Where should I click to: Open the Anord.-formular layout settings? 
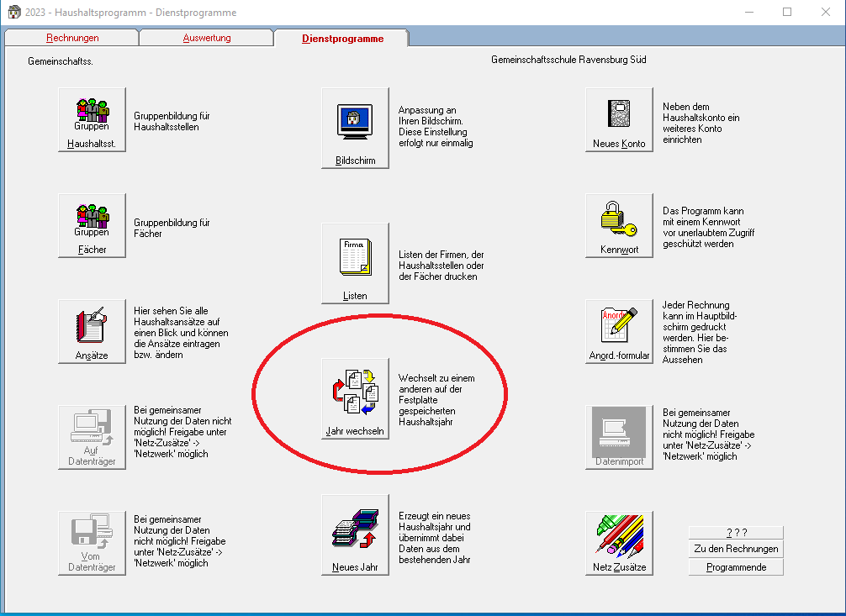click(619, 332)
